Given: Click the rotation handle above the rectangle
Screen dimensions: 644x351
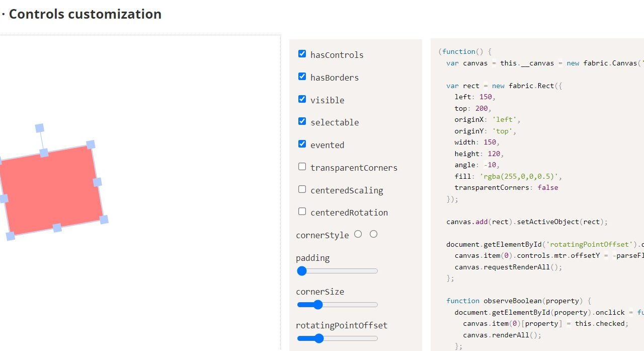Looking at the screenshot, I should 40,128.
